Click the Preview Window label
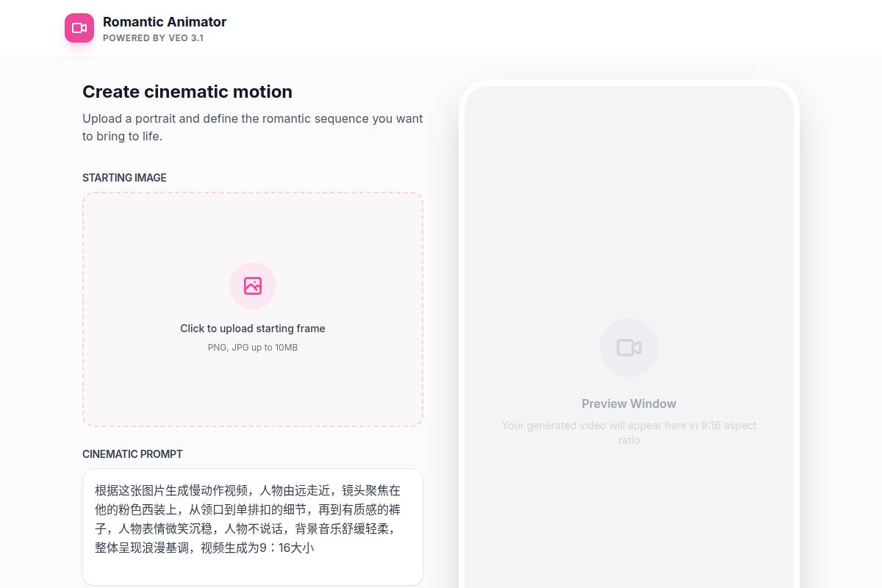 point(628,404)
